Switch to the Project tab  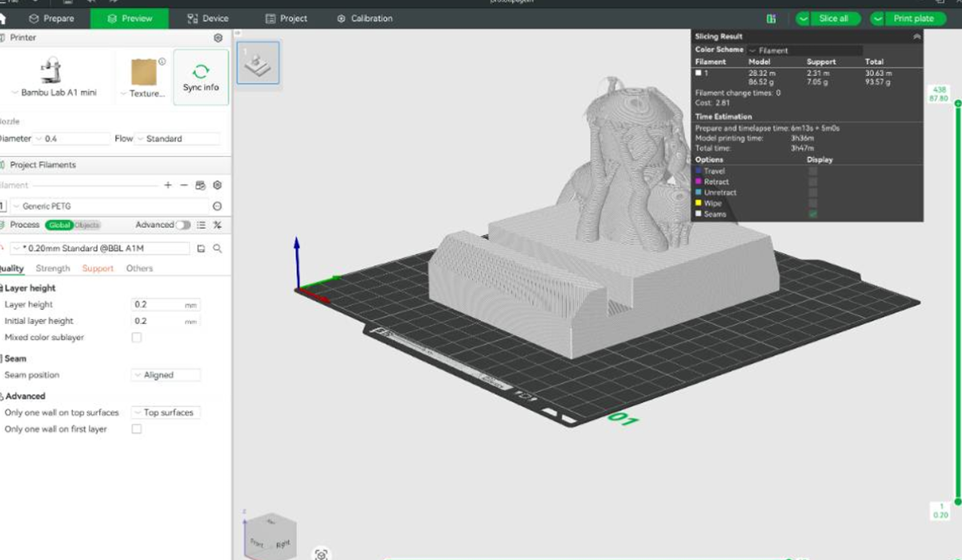point(287,18)
